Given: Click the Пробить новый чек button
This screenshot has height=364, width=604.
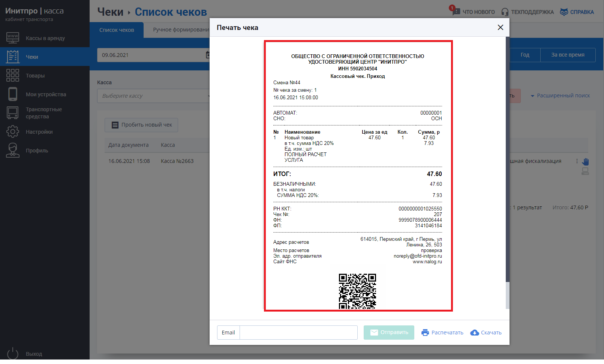Looking at the screenshot, I should coord(141,125).
